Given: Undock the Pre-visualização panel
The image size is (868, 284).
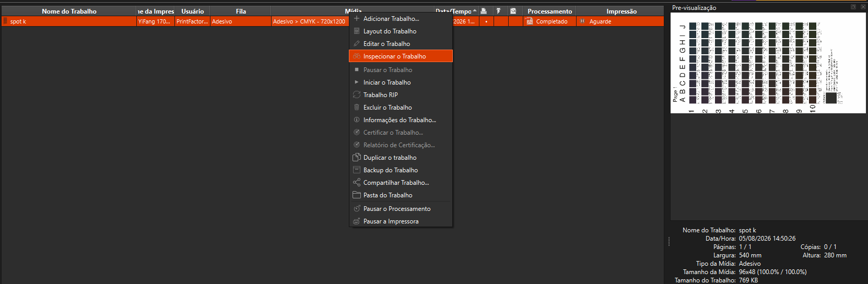Looking at the screenshot, I should tap(853, 7).
